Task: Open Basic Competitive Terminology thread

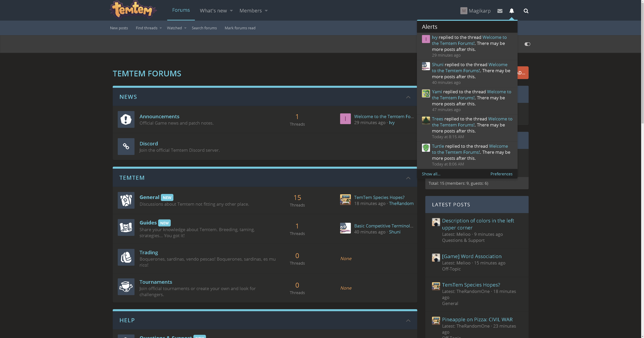Action: tap(384, 226)
